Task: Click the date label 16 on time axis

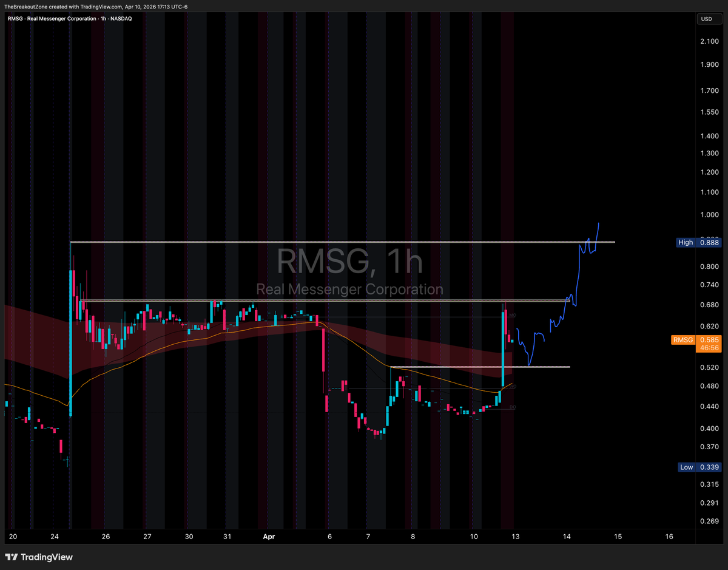Action: tap(669, 537)
